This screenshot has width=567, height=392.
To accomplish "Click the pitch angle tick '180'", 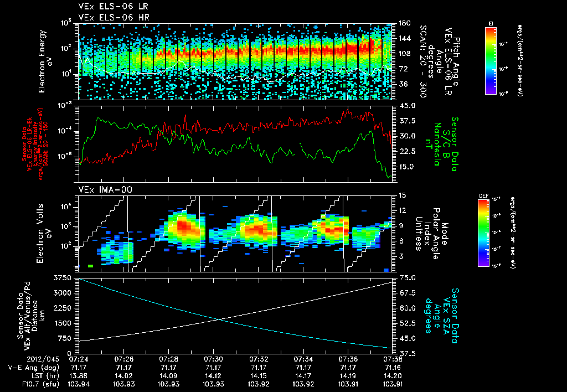I will pos(404,23).
